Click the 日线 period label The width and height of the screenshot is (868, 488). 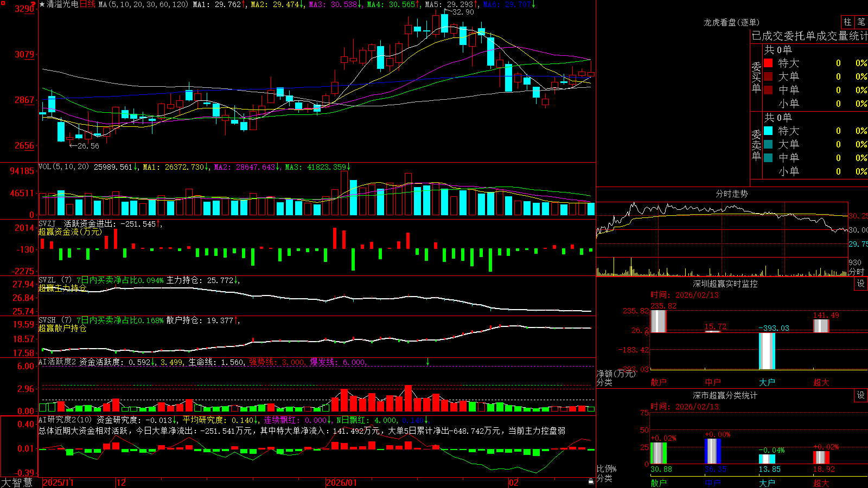pos(87,4)
